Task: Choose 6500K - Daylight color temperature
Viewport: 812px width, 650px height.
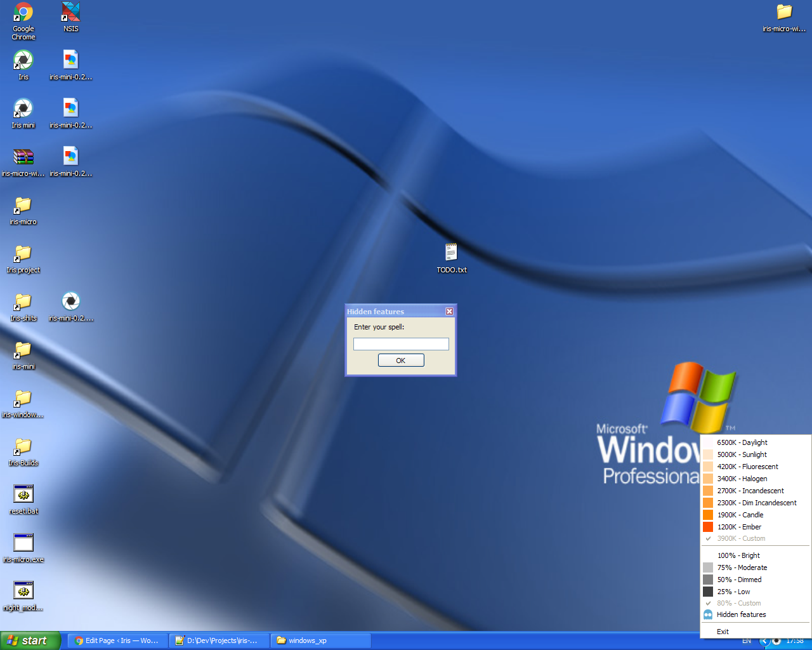Action: 755,442
